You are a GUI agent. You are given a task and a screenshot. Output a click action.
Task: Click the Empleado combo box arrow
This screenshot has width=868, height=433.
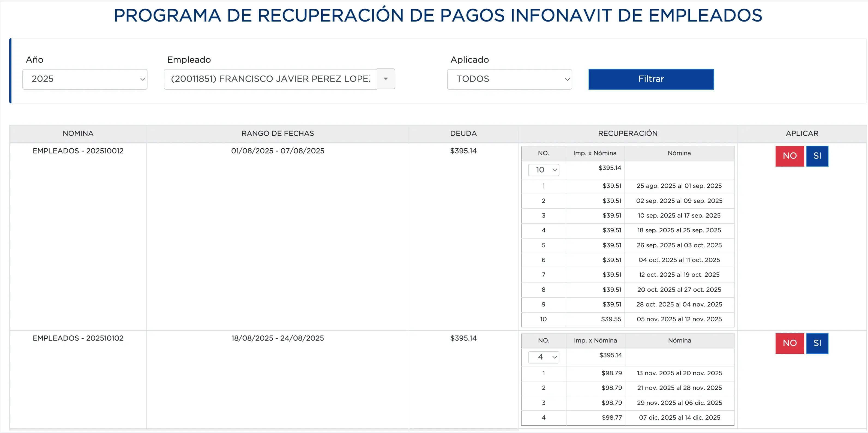pyautogui.click(x=385, y=79)
